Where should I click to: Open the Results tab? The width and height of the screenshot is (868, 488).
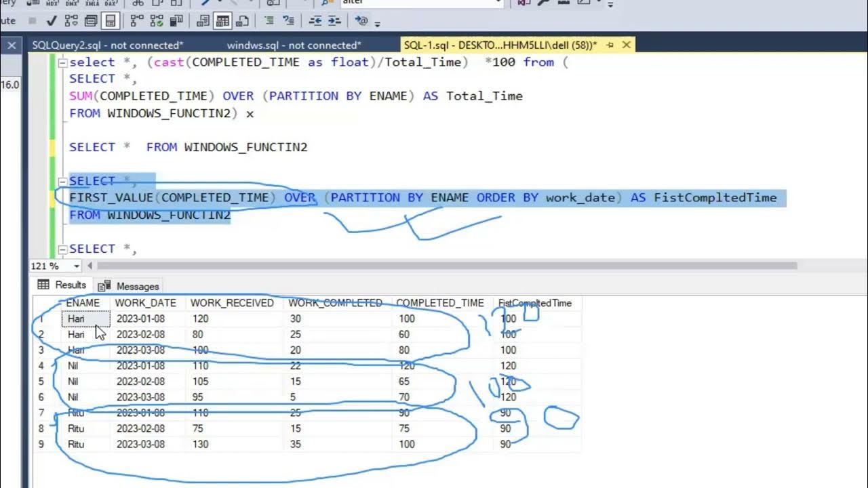point(63,285)
